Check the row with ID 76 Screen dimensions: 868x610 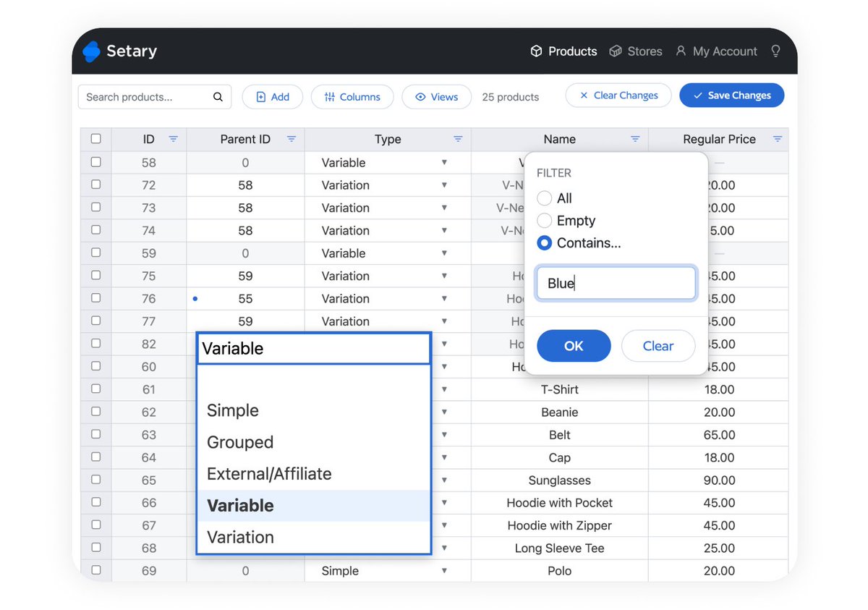[x=96, y=298]
